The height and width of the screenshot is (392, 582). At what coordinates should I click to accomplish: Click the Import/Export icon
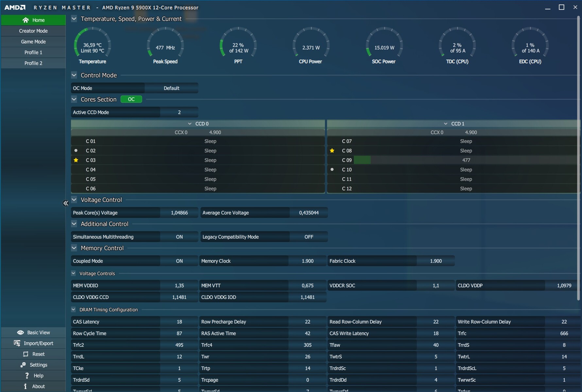(x=17, y=343)
